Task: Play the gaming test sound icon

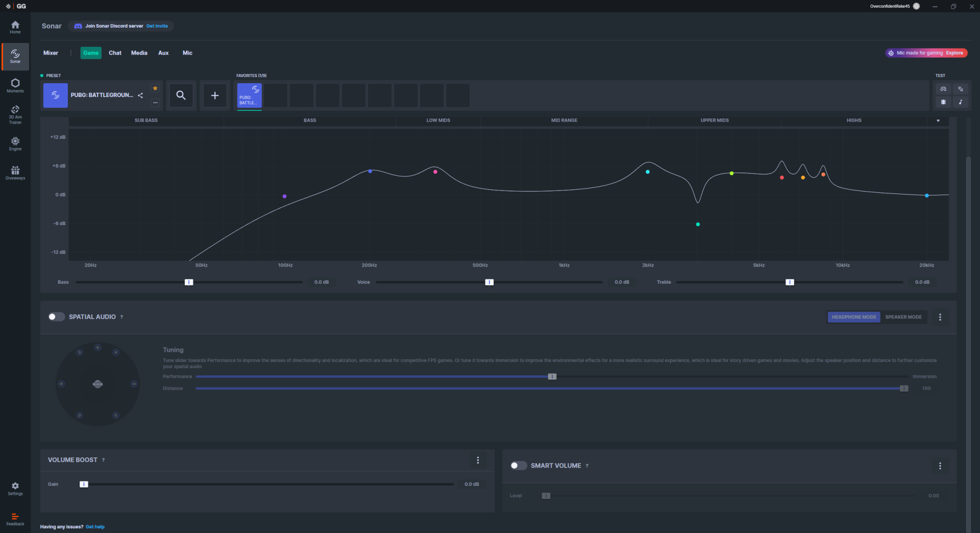Action: pyautogui.click(x=943, y=89)
